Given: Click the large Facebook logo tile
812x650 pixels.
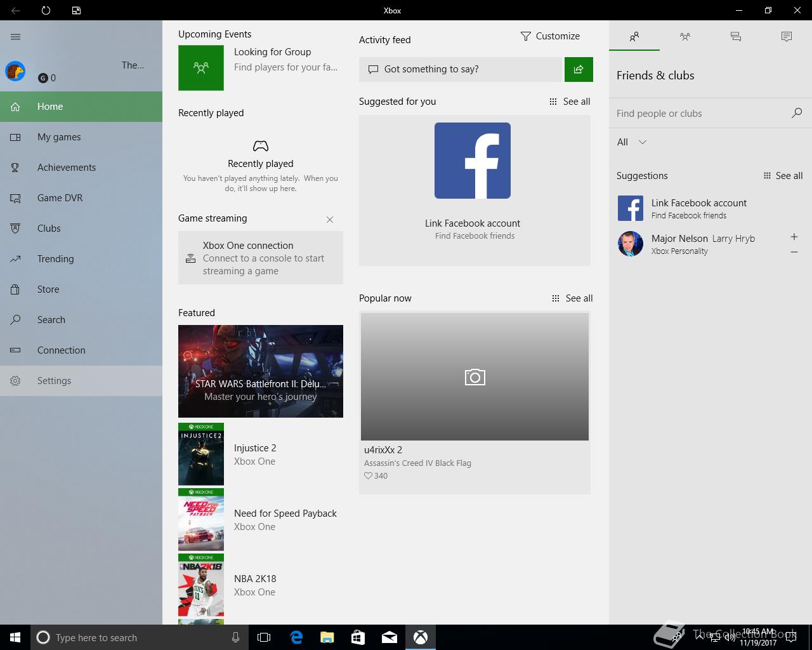Looking at the screenshot, I should coord(473,161).
